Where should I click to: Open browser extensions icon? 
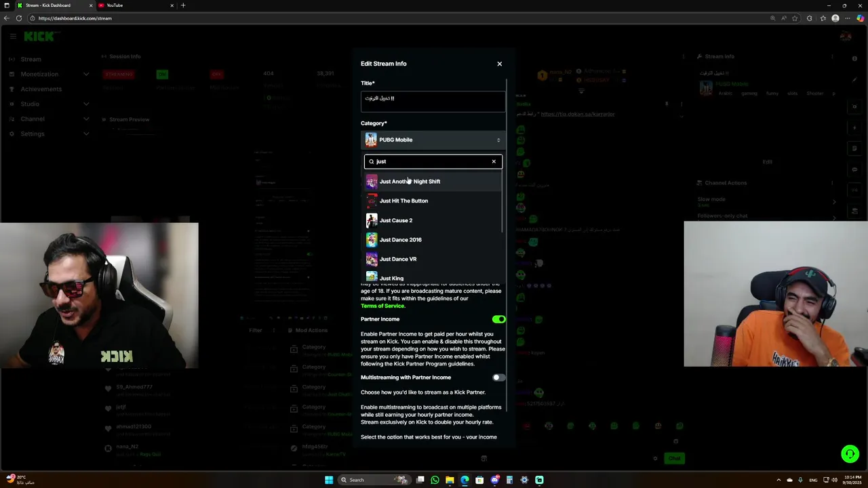pos(809,18)
